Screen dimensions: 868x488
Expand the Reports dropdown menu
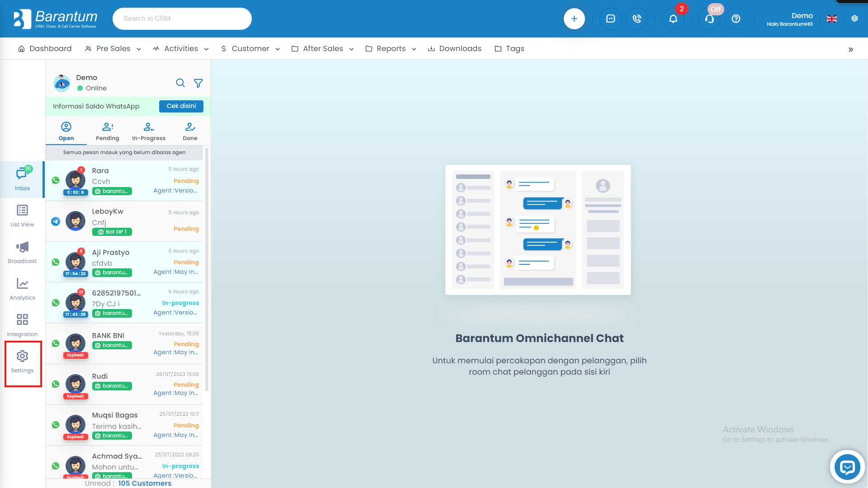391,48
